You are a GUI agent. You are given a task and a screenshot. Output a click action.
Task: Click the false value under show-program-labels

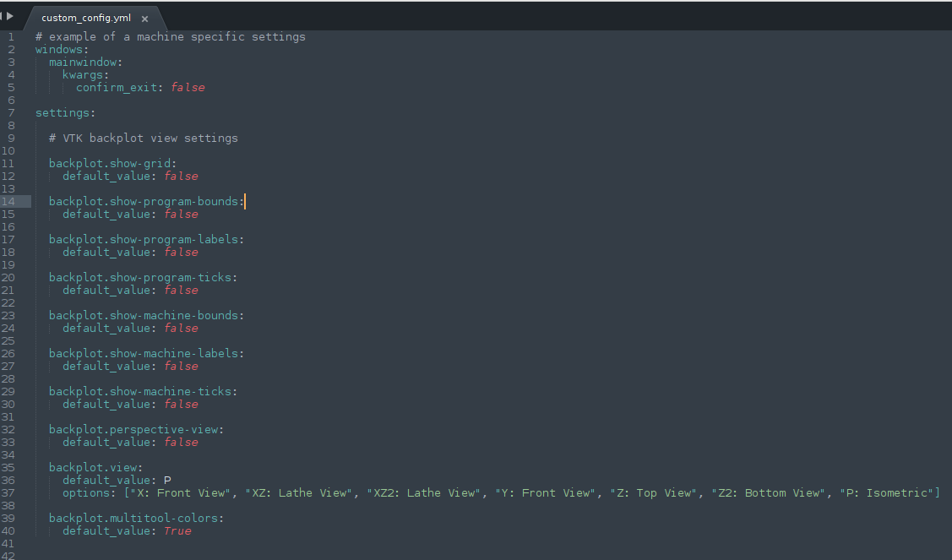click(x=181, y=252)
